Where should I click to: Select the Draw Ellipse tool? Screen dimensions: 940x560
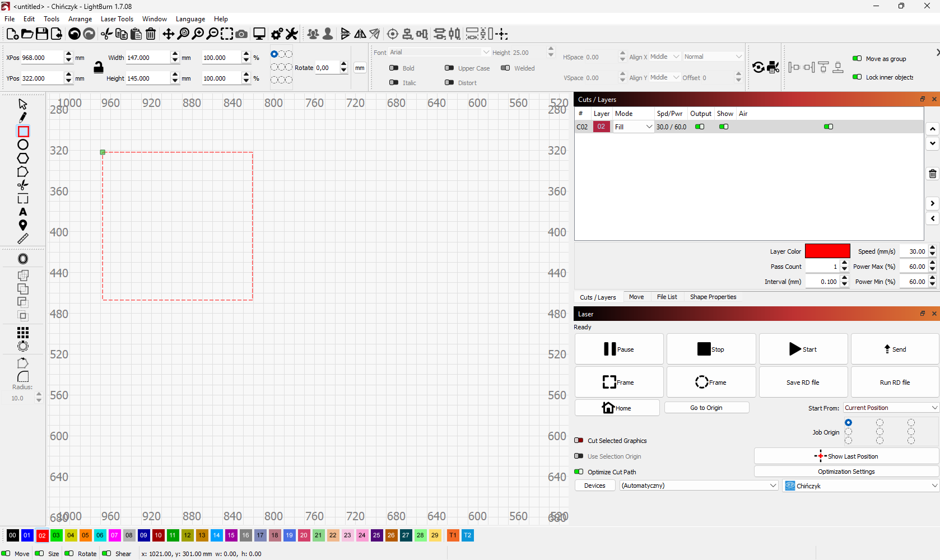(x=23, y=145)
